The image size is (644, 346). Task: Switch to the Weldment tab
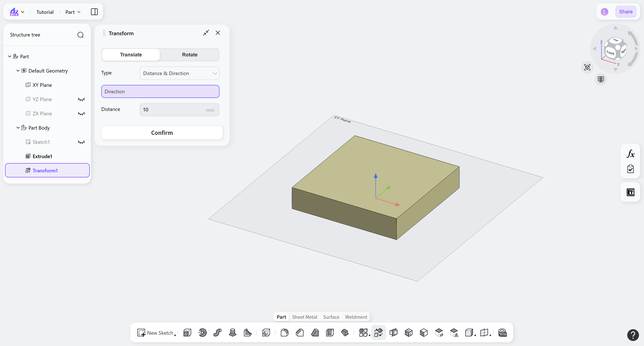coord(356,317)
